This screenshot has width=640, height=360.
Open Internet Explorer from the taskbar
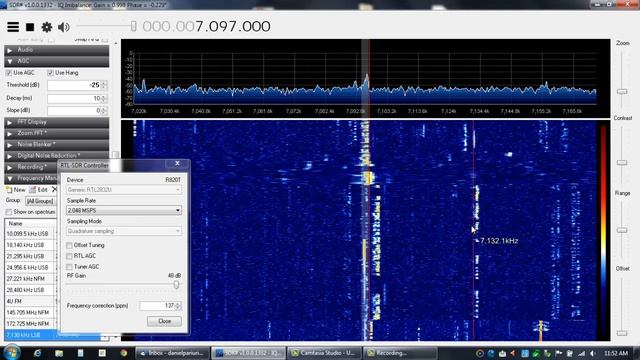[38, 353]
